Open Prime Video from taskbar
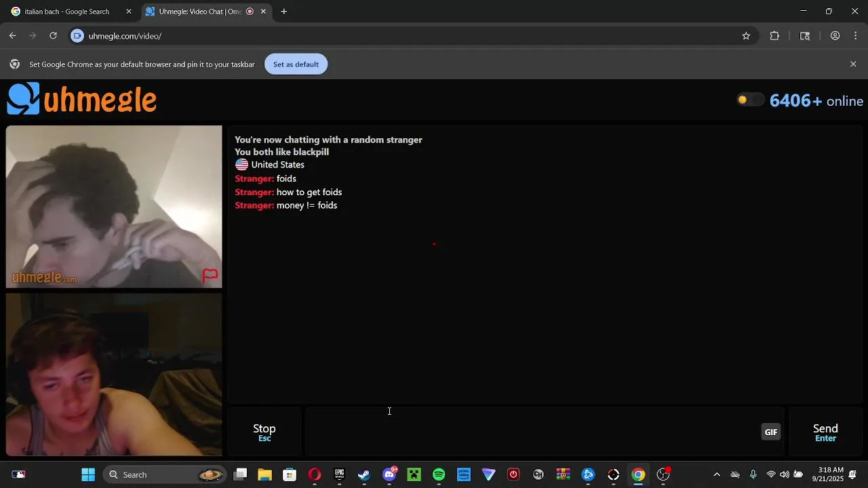This screenshot has width=868, height=488. (464, 474)
